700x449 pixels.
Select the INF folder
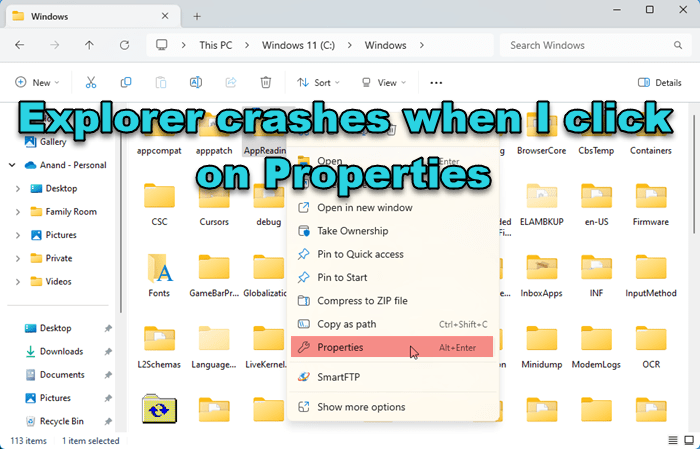pos(596,276)
